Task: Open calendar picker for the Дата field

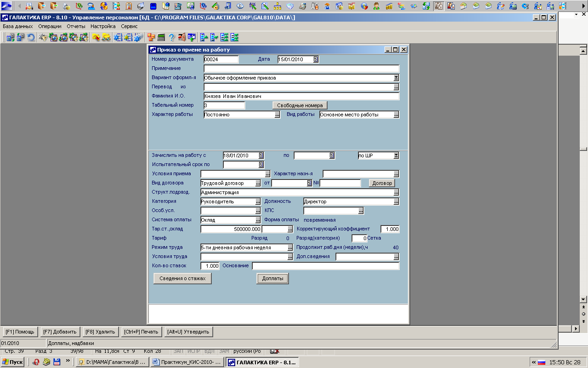Action: tap(316, 59)
